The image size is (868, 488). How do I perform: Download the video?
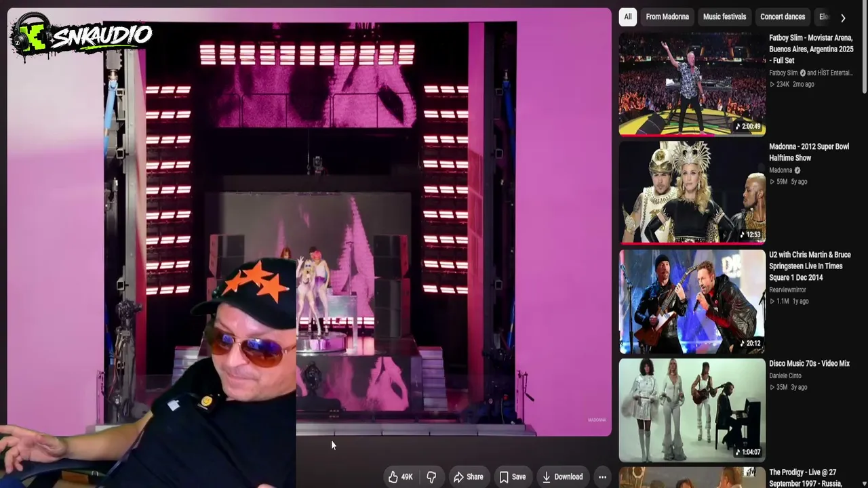pos(563,477)
